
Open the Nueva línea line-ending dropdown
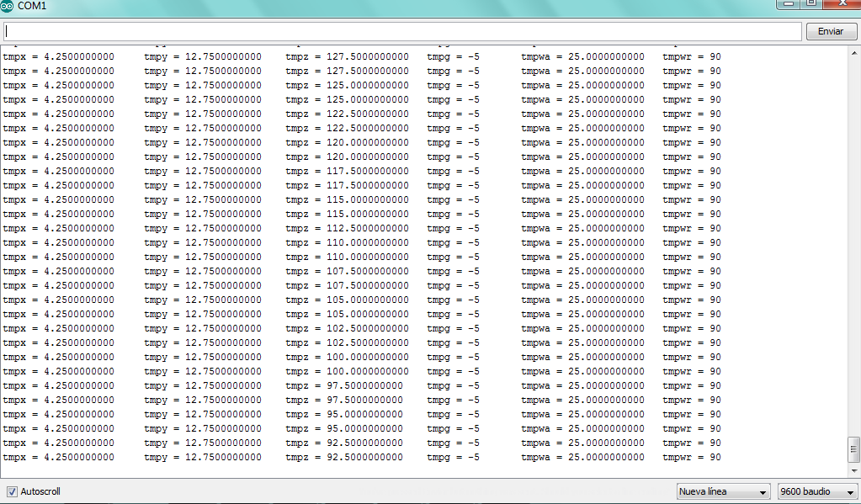click(x=723, y=491)
